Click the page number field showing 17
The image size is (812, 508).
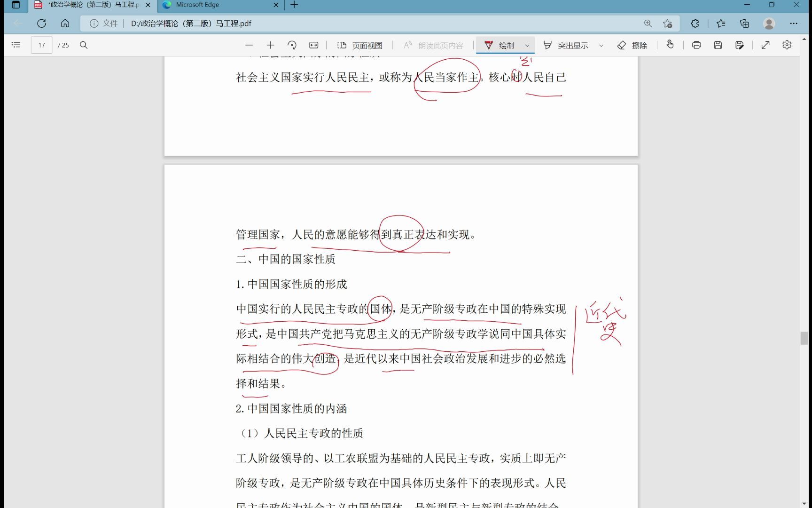tap(41, 45)
